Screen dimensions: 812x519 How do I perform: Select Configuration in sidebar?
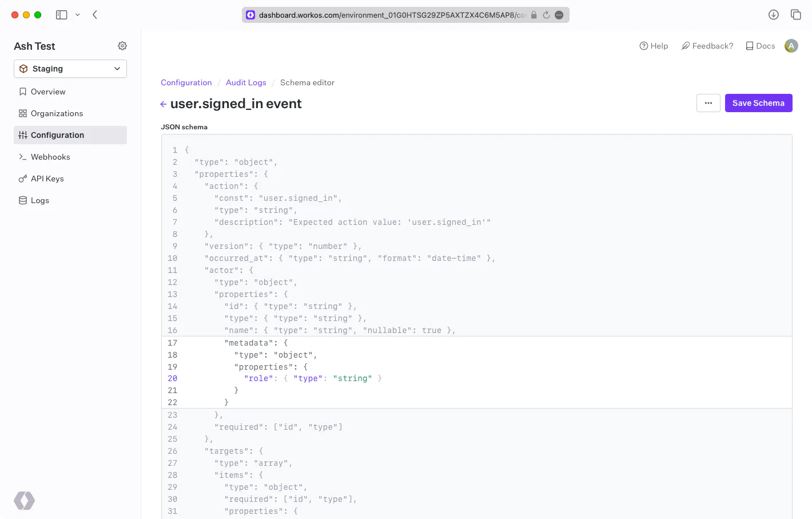pyautogui.click(x=70, y=135)
